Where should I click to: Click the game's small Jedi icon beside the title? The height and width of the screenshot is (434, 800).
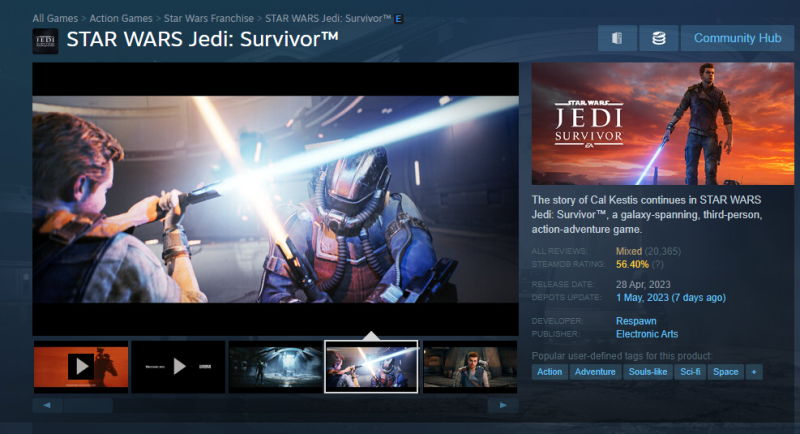pyautogui.click(x=45, y=41)
